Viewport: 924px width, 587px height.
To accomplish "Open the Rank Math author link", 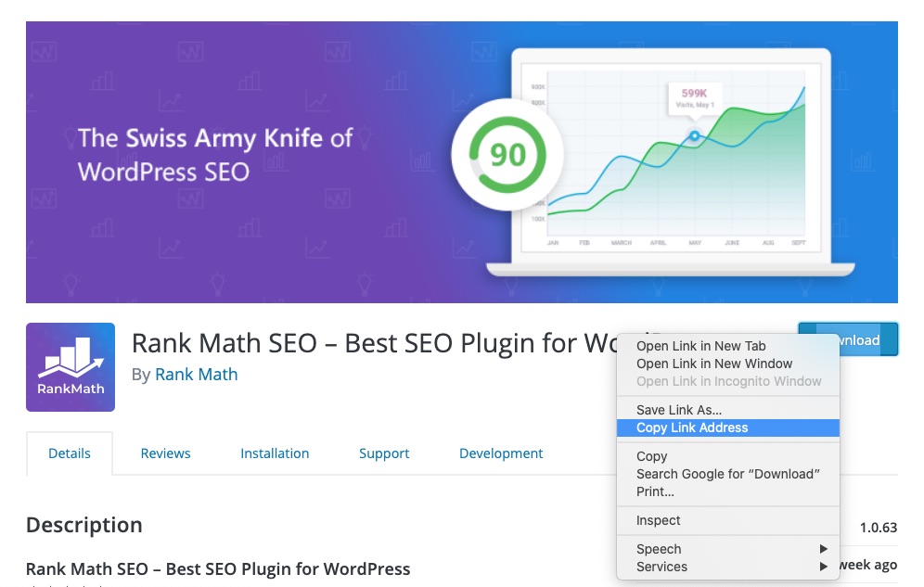I will pos(196,375).
